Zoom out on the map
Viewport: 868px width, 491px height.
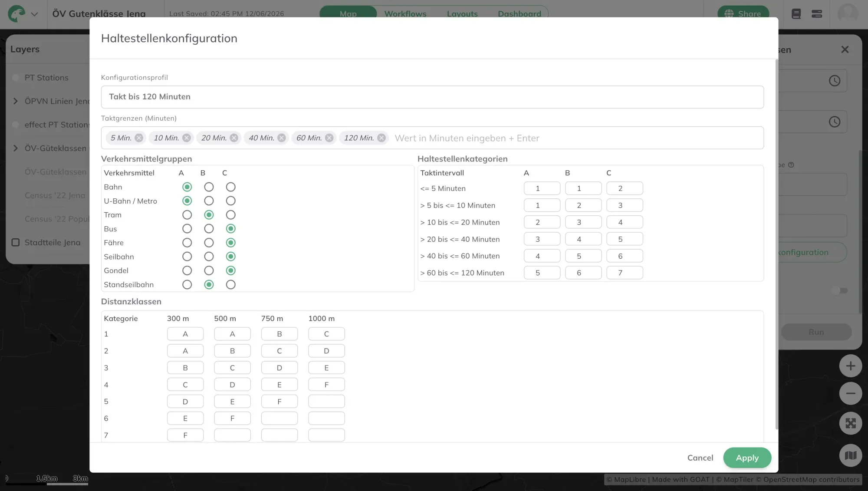(x=851, y=394)
